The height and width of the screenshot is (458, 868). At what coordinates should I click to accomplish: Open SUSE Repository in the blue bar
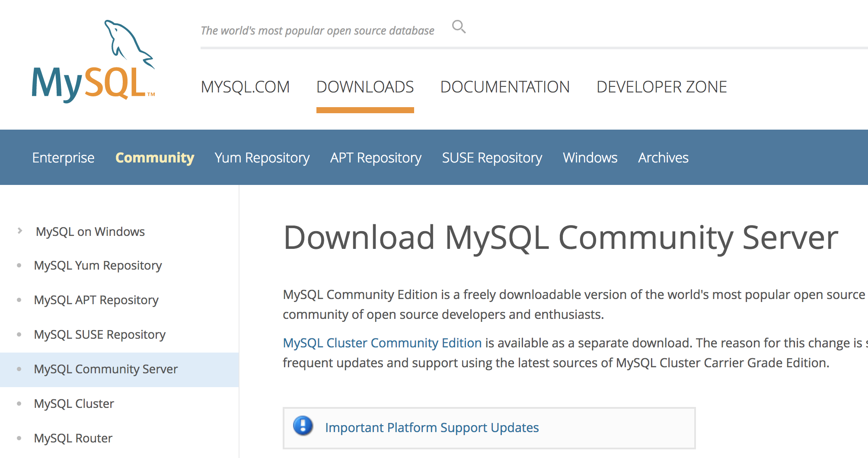pos(492,158)
